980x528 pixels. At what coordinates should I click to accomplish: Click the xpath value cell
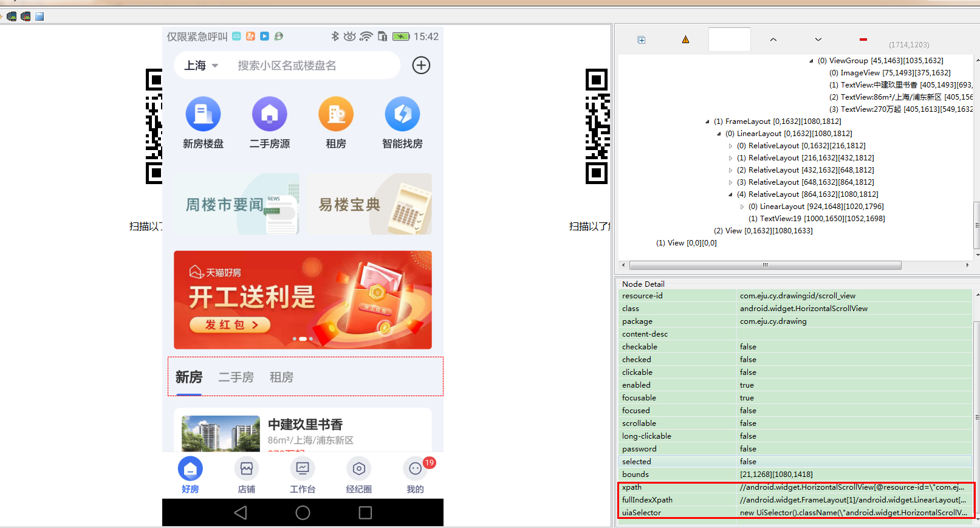[x=855, y=487]
